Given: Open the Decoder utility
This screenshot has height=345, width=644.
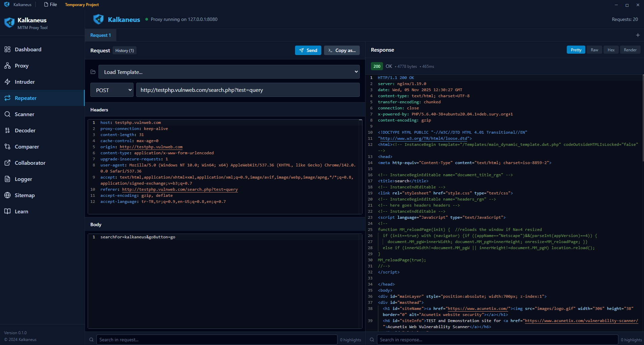Looking at the screenshot, I should (x=25, y=130).
